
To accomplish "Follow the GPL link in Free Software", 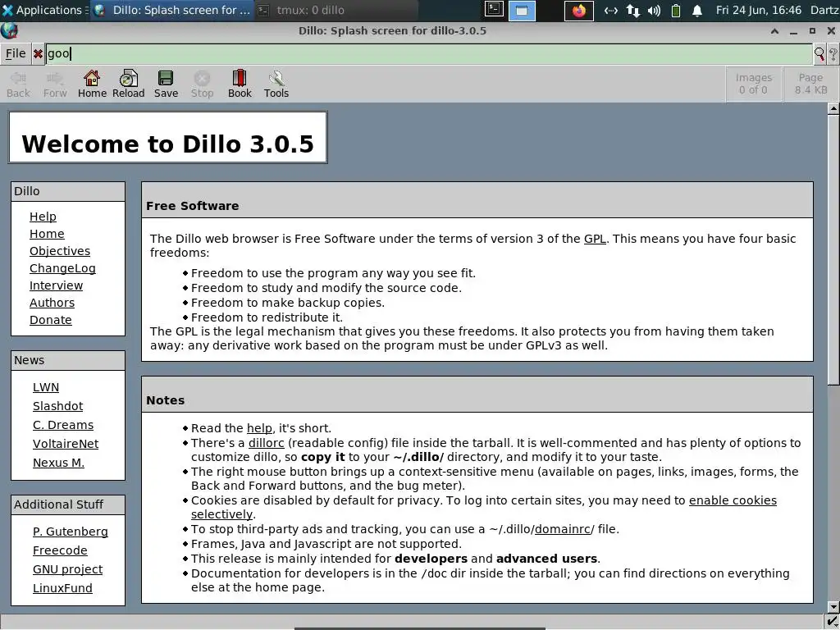I will click(x=595, y=239).
